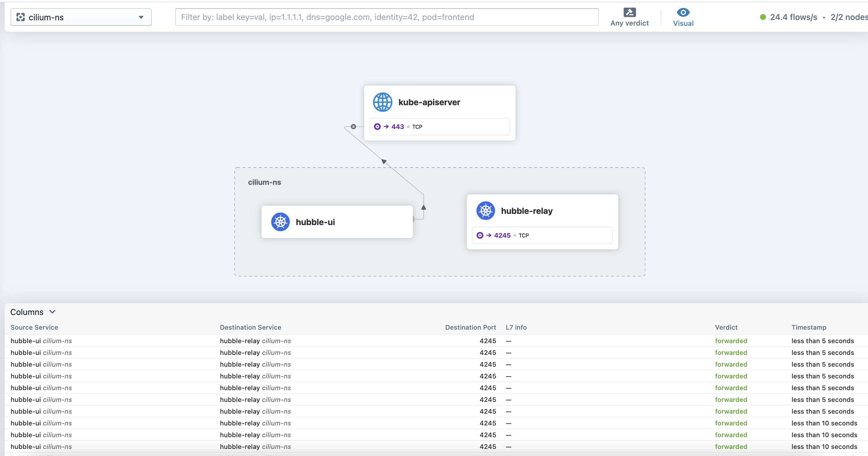Click the first less than 10 seconds timestamp
Image resolution: width=868 pixels, height=456 pixels.
[x=824, y=423]
